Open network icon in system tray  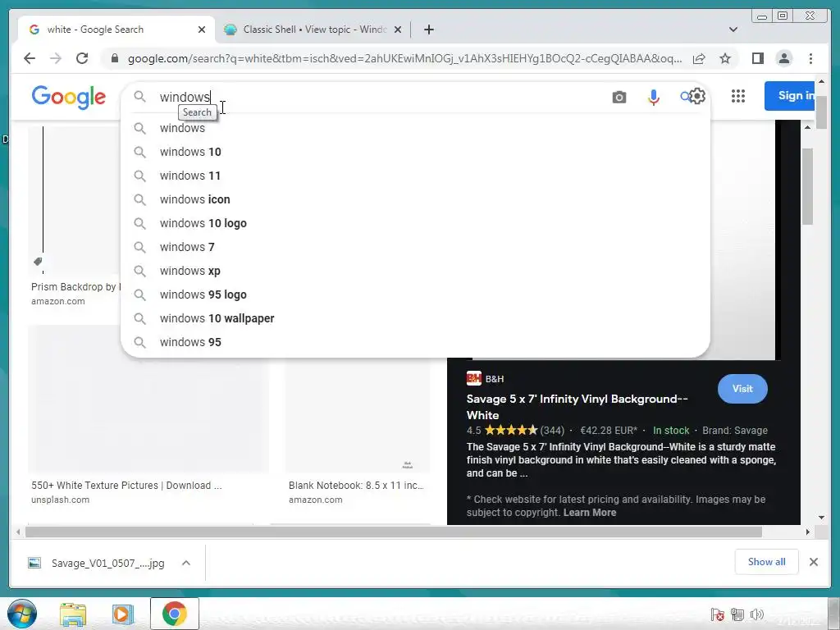(737, 614)
